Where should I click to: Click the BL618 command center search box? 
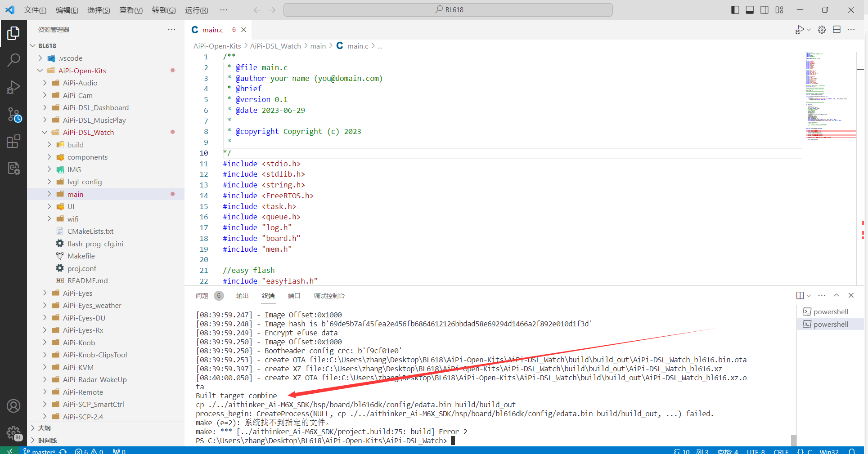[x=448, y=10]
